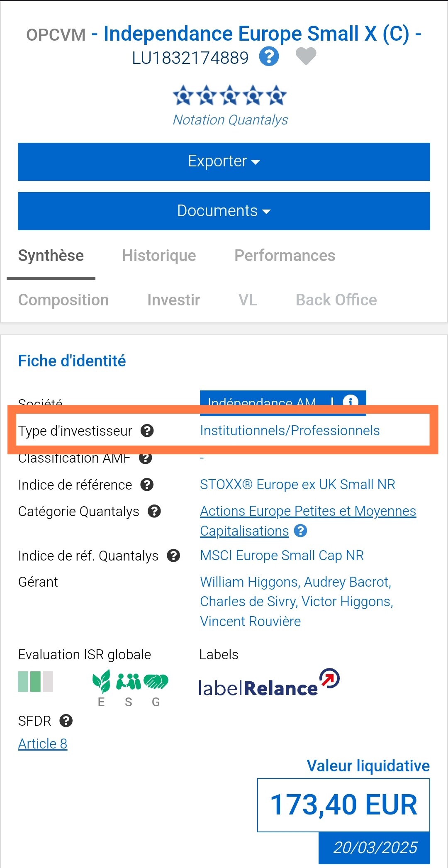
Task: Click the info icon on Indépendance AM button
Action: (x=351, y=402)
